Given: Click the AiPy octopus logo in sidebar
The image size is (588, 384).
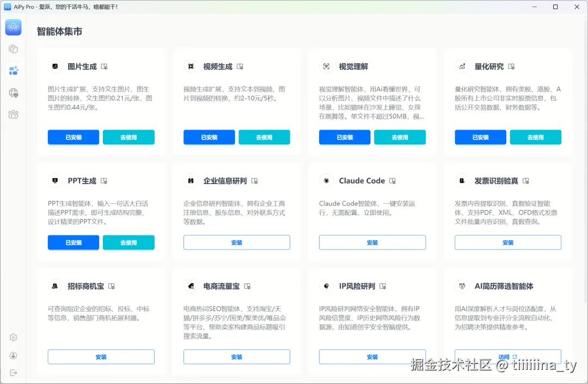Looking at the screenshot, I should coord(13,27).
